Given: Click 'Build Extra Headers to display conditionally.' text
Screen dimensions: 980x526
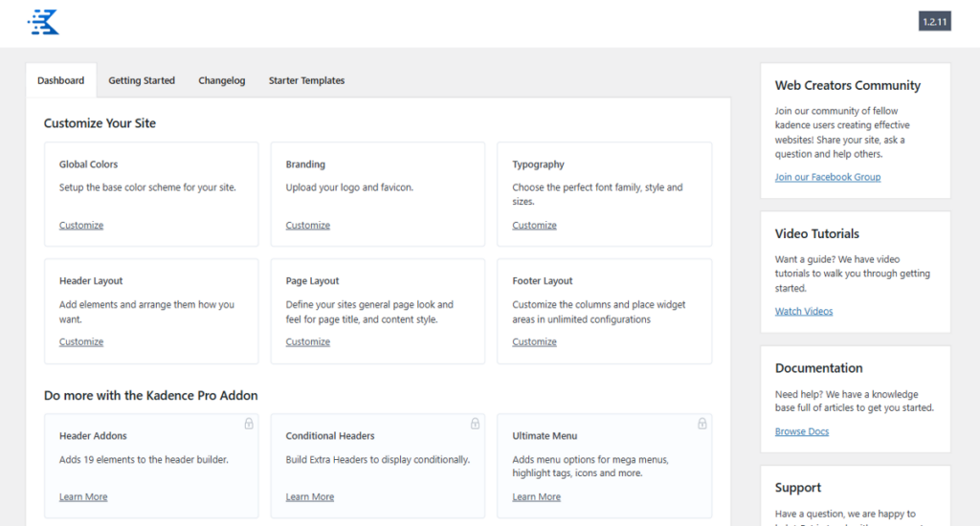Looking at the screenshot, I should 377,460.
